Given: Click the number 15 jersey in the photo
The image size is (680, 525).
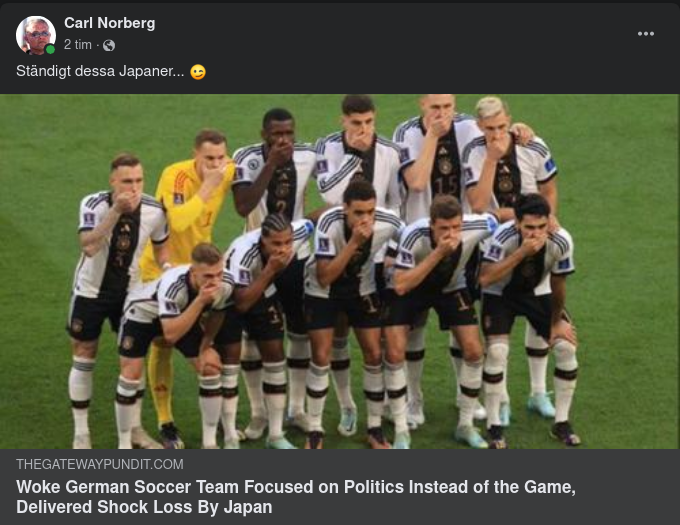Looking at the screenshot, I should [x=444, y=184].
